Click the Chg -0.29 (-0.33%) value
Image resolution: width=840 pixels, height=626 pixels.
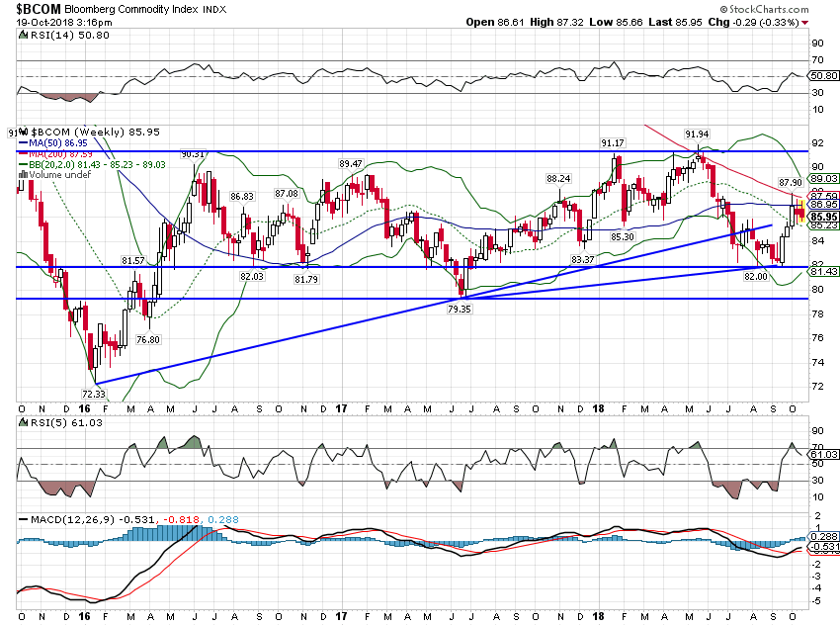753,22
